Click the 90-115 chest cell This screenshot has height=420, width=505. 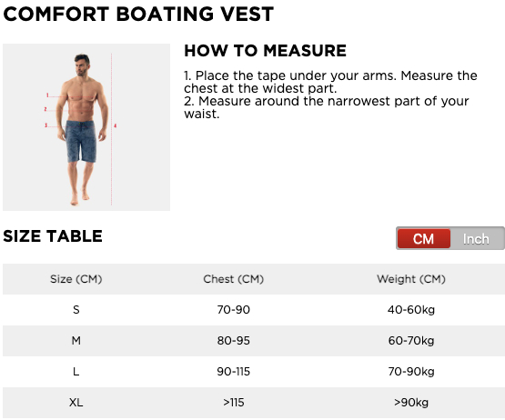click(234, 372)
